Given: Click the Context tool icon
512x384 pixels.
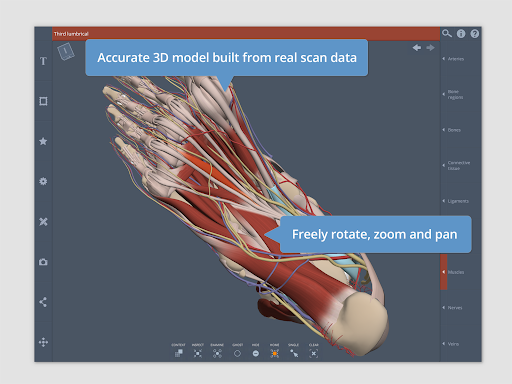Looking at the screenshot, I should pos(179,353).
